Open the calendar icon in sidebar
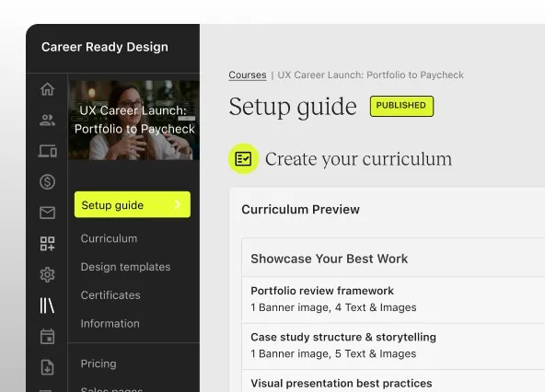 tap(47, 337)
